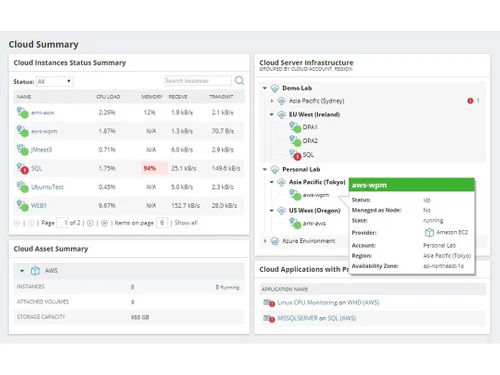Click the WEB1 instance status icon
Screen dimensions: 500x375
[x=23, y=206]
